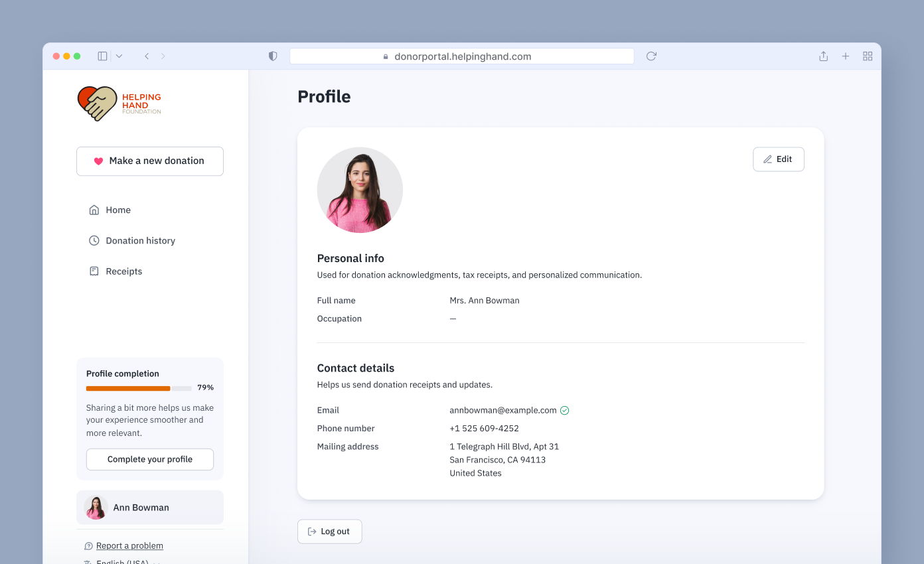Click the Report a problem question mark icon

coord(88,545)
